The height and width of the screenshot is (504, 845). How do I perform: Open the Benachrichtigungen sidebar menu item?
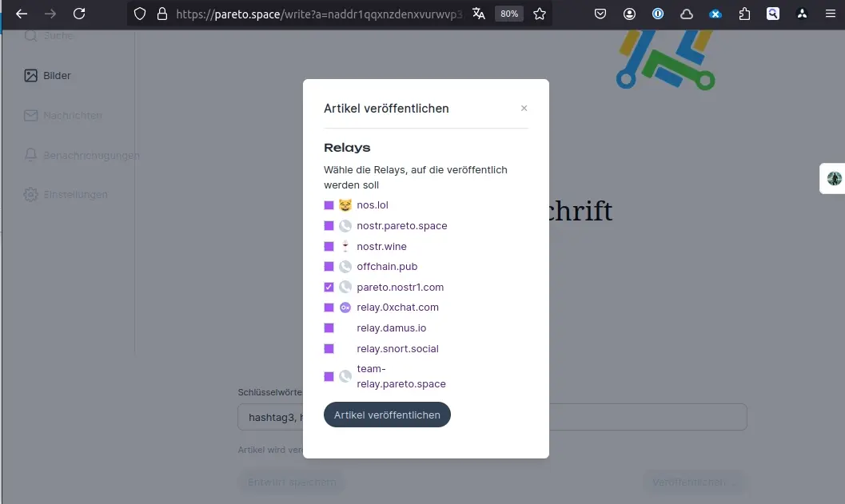click(x=82, y=155)
